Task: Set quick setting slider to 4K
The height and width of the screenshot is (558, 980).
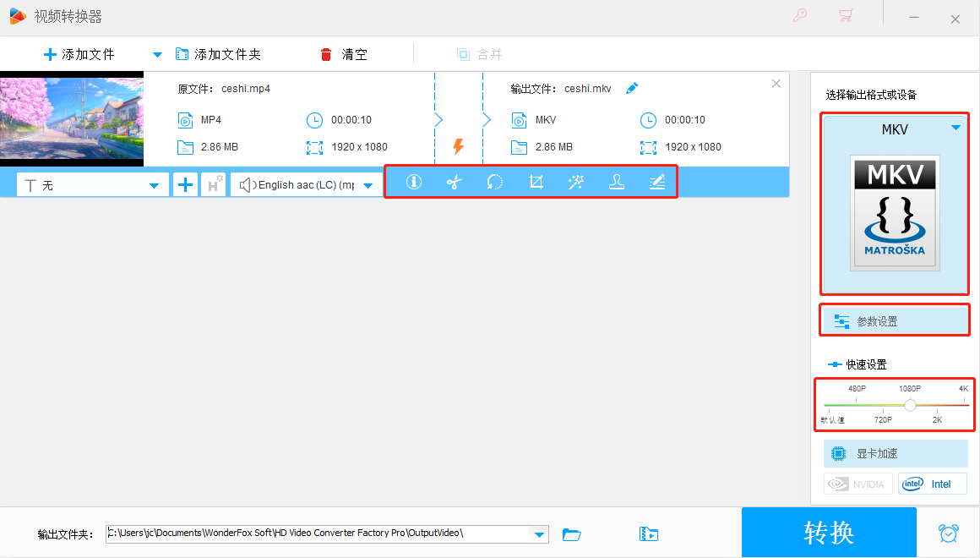Action: (x=964, y=389)
